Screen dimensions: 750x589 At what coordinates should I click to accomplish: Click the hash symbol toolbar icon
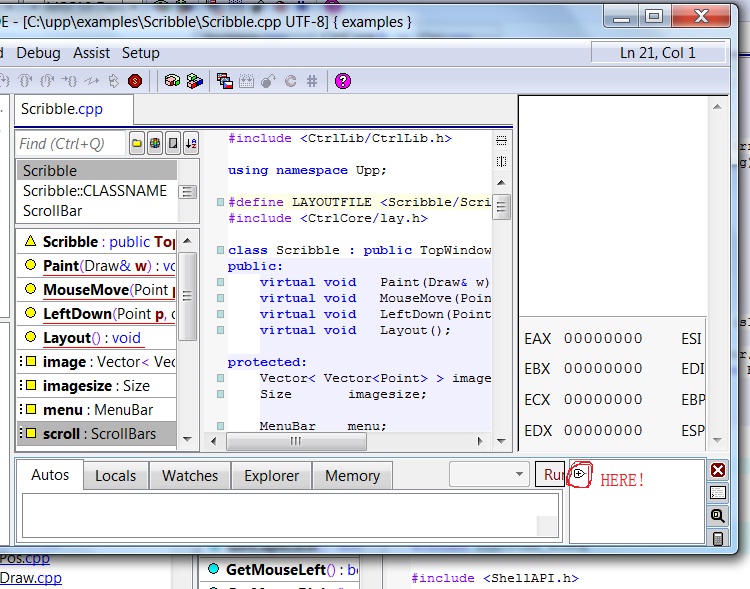tap(311, 81)
